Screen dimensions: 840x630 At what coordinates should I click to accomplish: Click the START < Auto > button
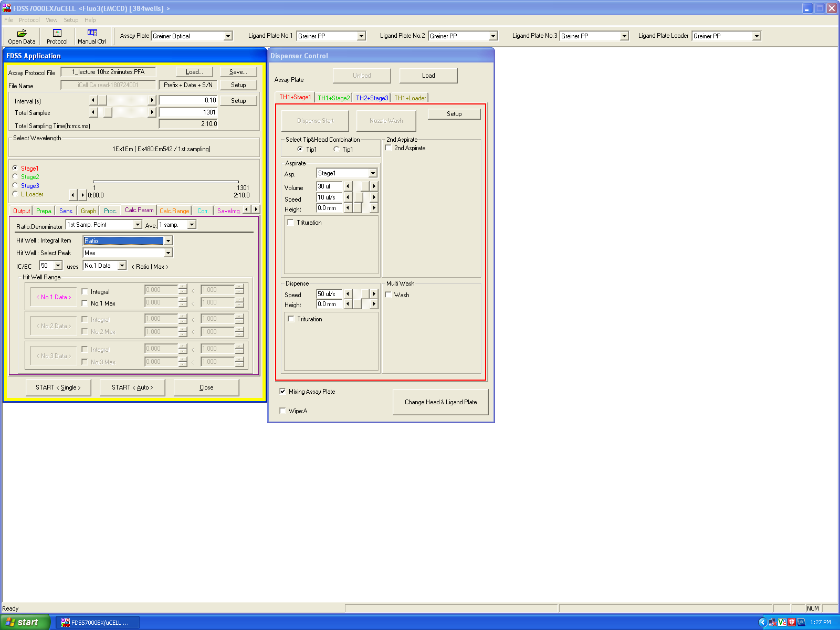132,387
